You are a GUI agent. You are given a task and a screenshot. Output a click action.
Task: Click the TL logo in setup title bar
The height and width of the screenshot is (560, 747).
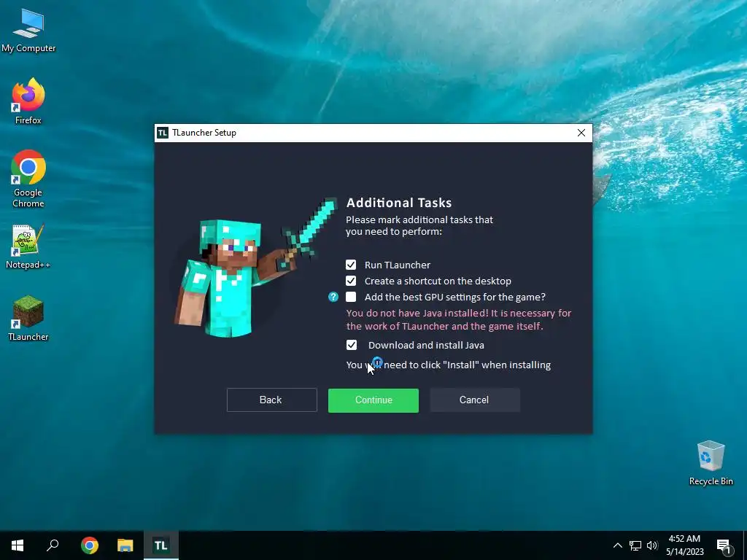163,133
